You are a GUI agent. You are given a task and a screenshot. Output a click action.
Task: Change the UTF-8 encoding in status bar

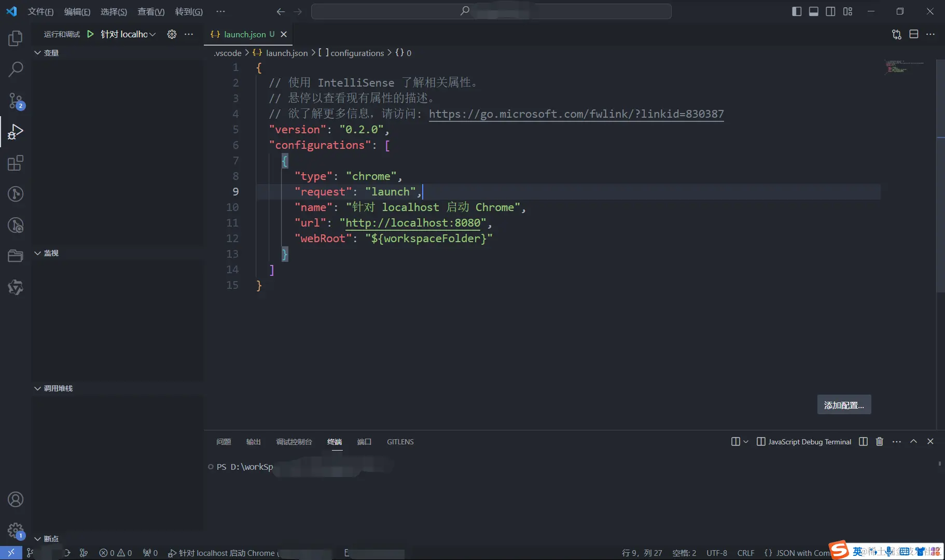coord(717,553)
